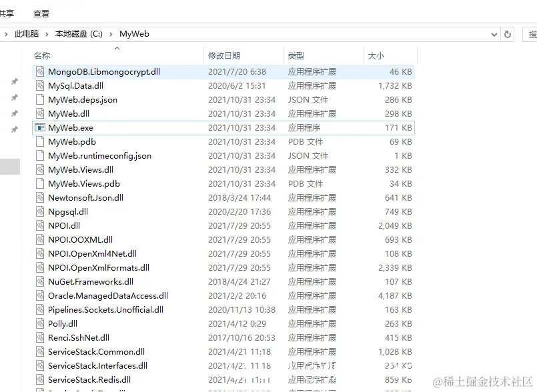Click the ServiceStack.Redis.dll file icon
The height and width of the screenshot is (392, 537).
tap(40, 380)
